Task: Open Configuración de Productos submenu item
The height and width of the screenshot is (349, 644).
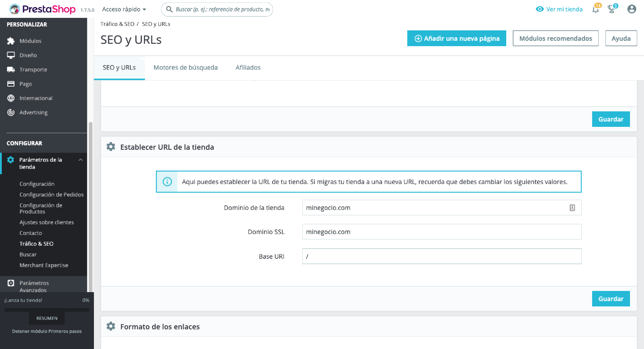Action: click(41, 208)
